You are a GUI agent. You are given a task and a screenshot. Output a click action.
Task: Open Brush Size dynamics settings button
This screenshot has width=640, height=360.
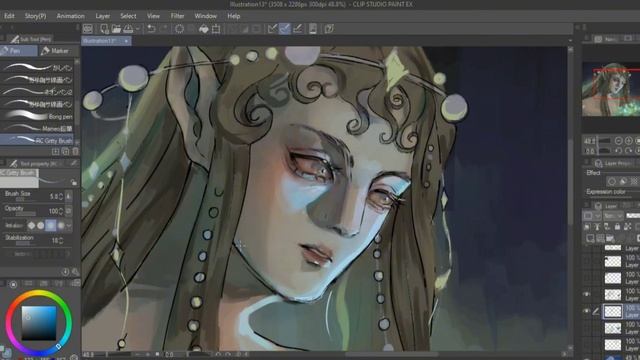69,197
